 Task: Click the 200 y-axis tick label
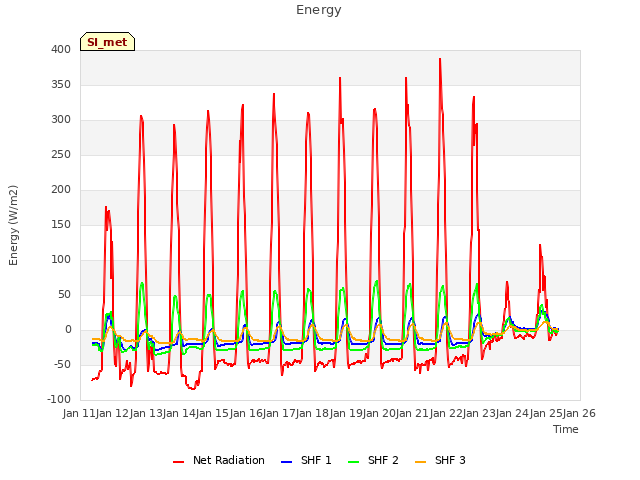[61, 189]
